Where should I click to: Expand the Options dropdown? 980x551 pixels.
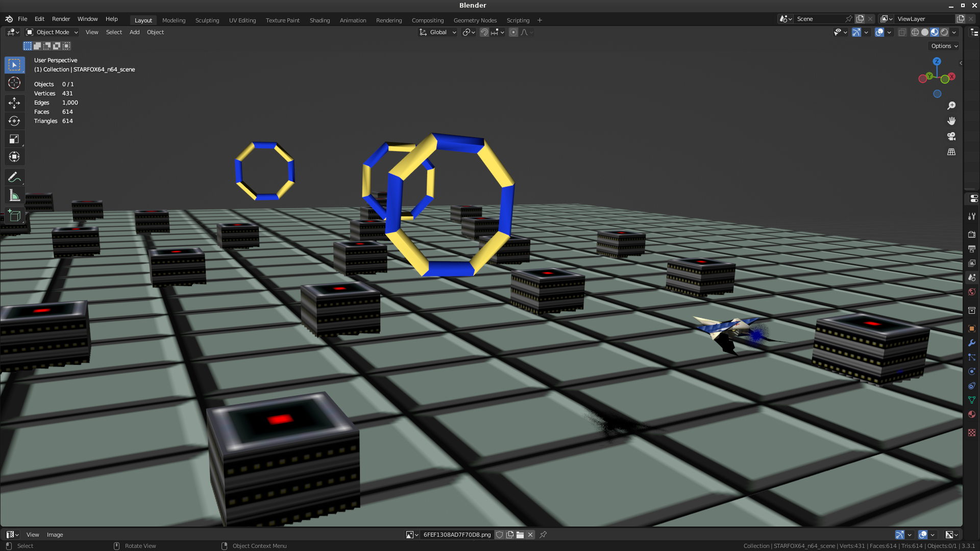click(944, 46)
